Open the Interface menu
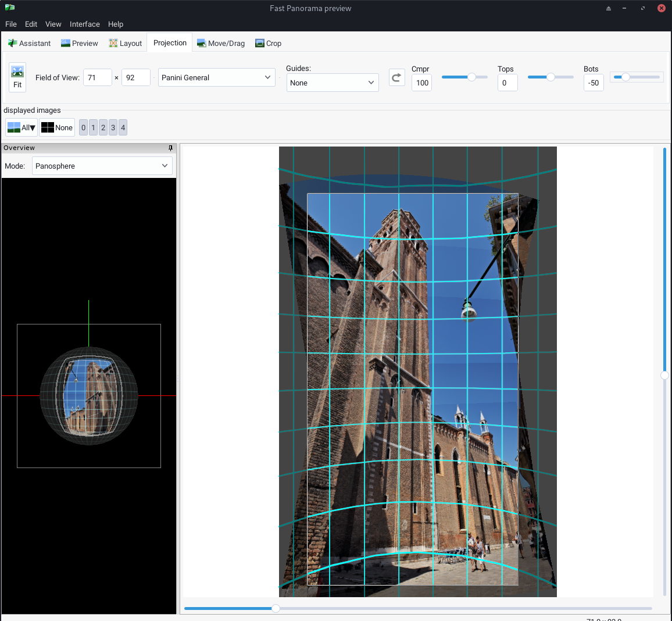Viewport: 672px width, 621px height. (85, 24)
